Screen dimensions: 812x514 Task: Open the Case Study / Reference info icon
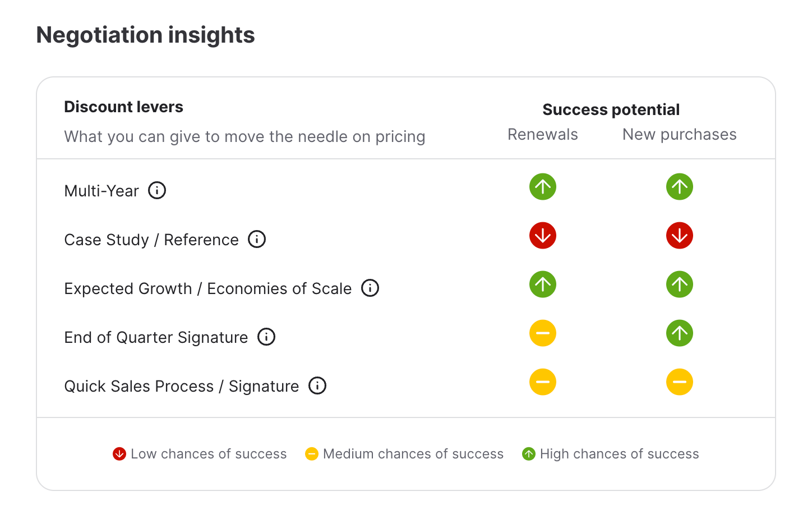(257, 239)
